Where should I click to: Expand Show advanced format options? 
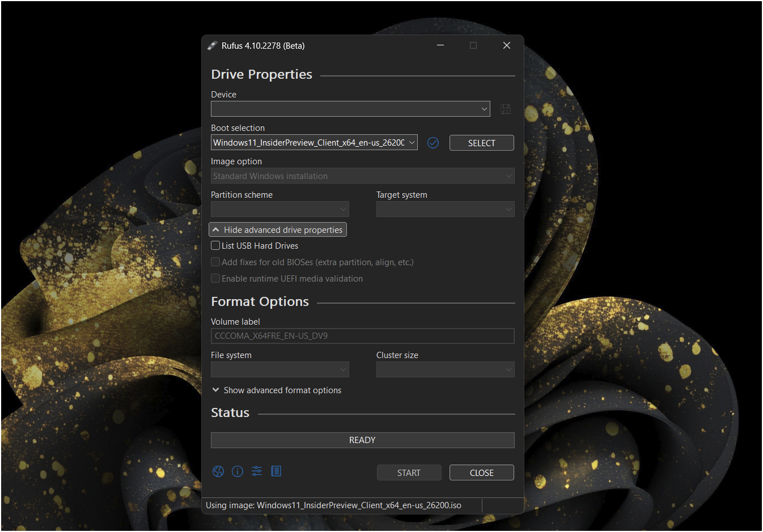[x=277, y=390]
